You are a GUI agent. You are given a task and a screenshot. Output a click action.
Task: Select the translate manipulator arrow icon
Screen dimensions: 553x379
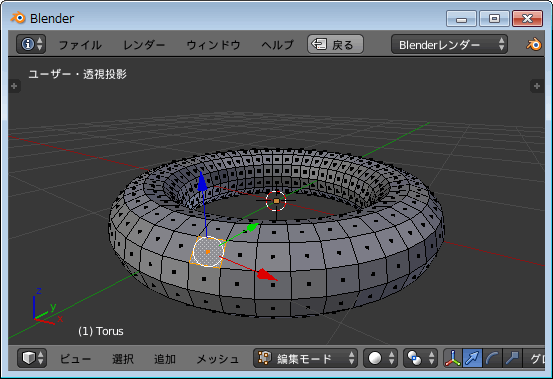472,358
